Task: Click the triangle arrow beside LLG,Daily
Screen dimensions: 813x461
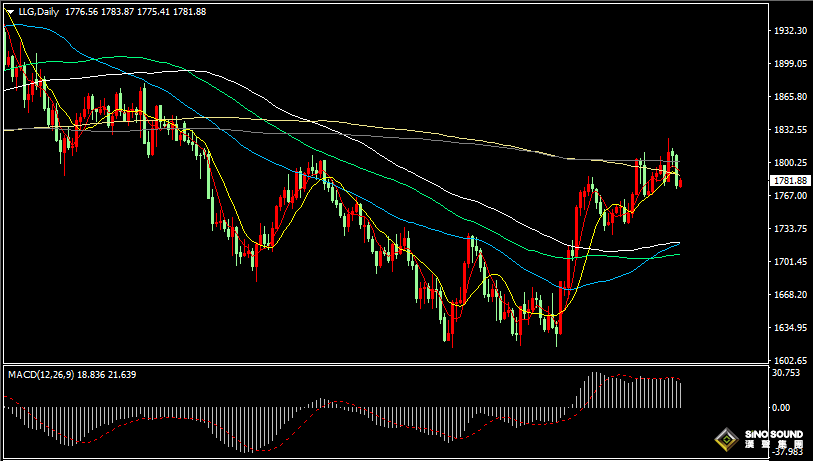Action: (10, 12)
